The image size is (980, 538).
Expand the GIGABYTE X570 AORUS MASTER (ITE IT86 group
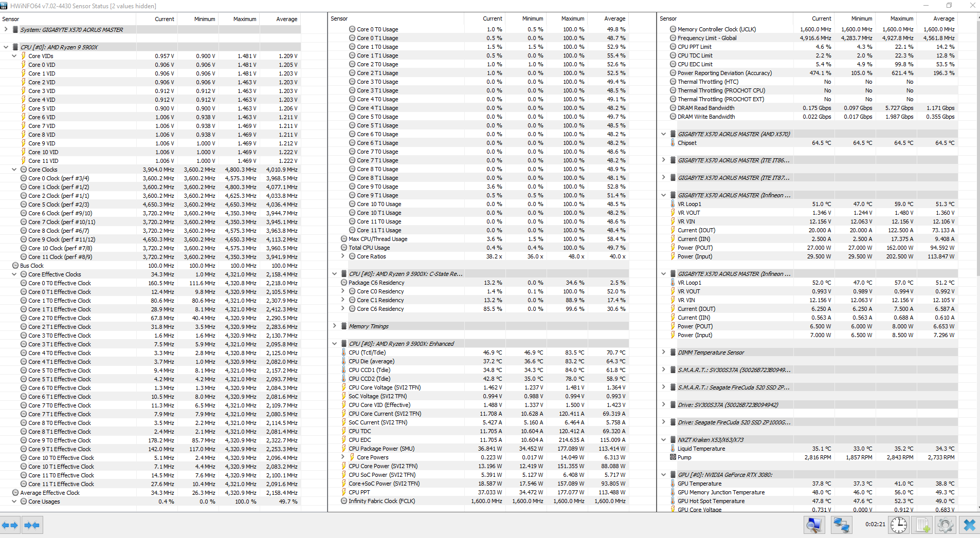click(663, 160)
